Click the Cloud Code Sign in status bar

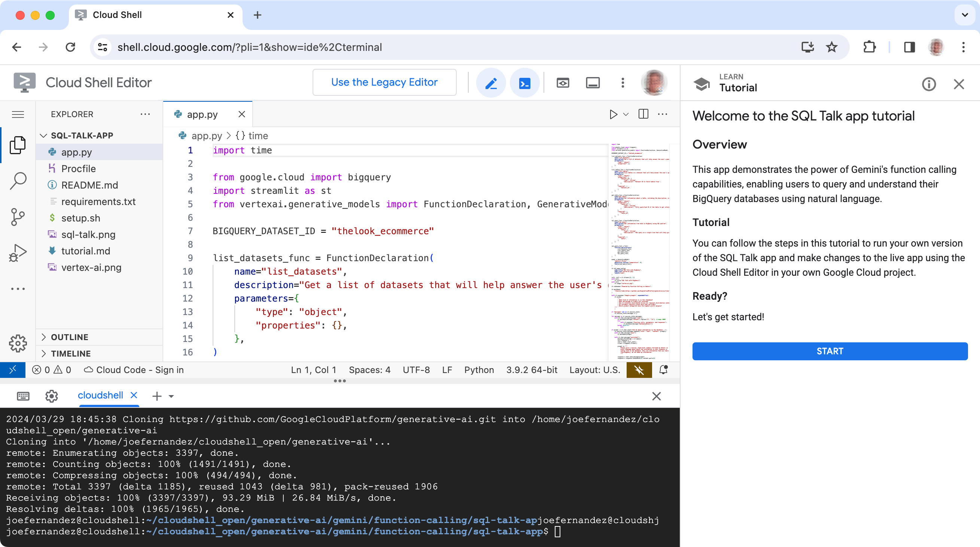pos(135,369)
